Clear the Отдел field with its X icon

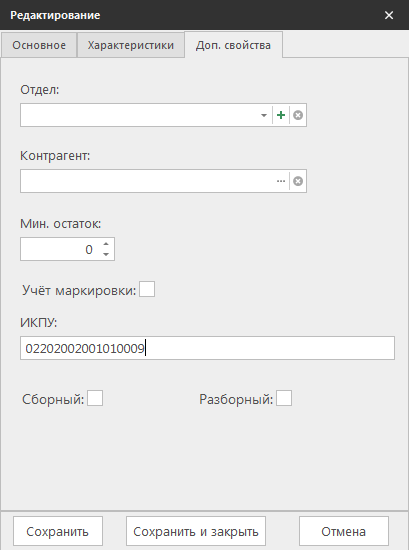click(x=298, y=115)
